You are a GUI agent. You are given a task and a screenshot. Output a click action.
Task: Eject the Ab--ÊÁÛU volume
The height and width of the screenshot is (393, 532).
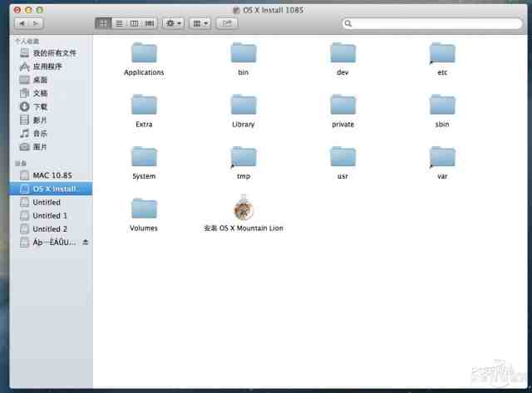(x=86, y=242)
